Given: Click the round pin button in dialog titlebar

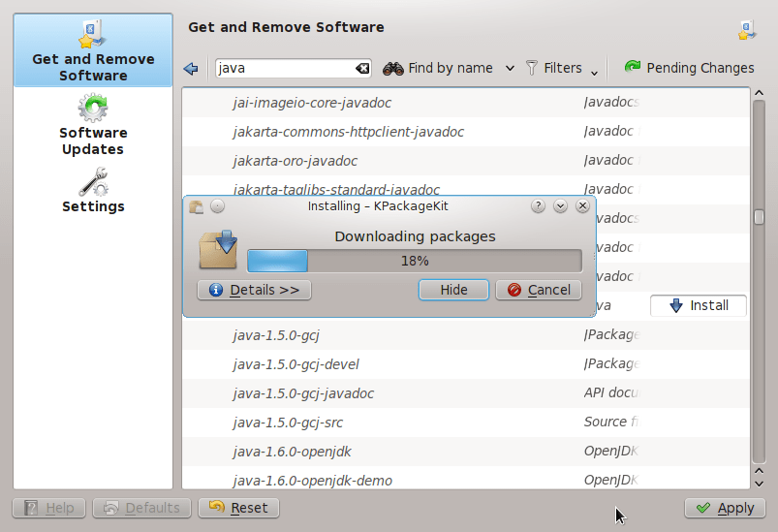Looking at the screenshot, I should coord(217,206).
